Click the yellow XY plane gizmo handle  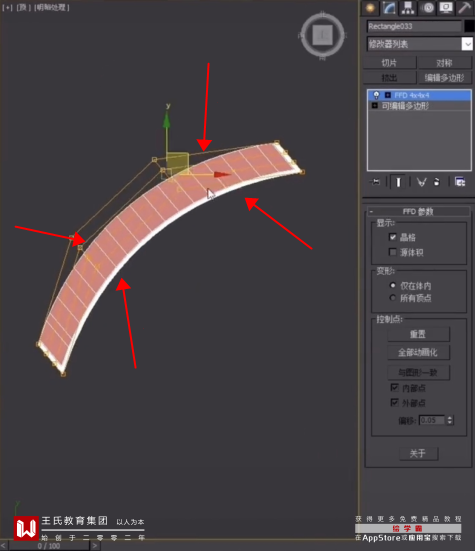point(177,162)
